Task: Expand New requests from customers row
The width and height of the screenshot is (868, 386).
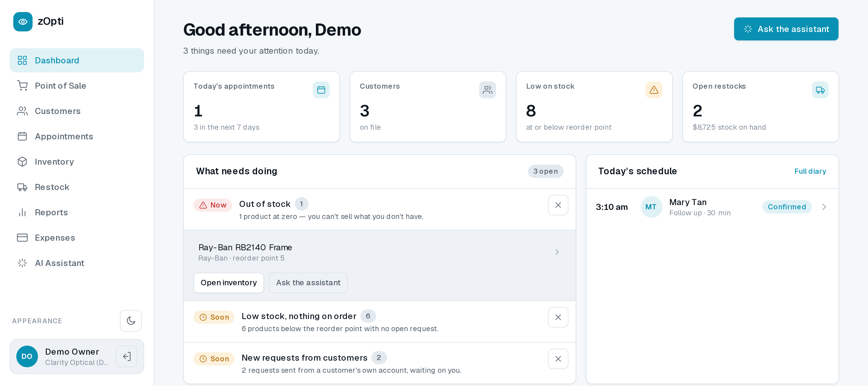Action: (x=380, y=363)
